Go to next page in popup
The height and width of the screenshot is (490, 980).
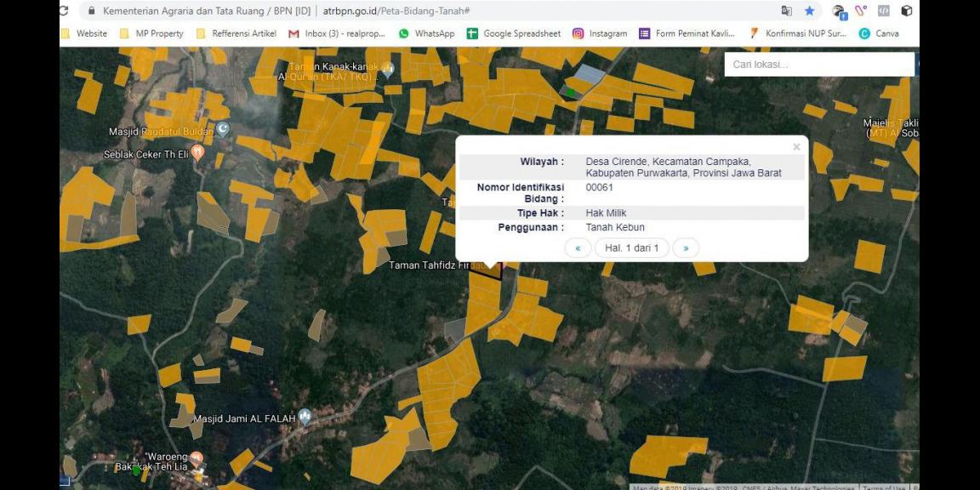686,248
